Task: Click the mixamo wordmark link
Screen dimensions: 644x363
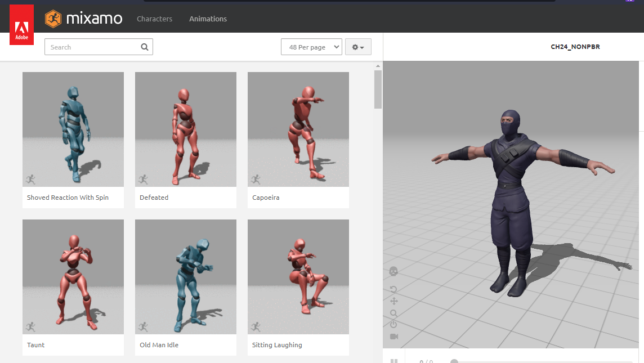Action: 94,19
